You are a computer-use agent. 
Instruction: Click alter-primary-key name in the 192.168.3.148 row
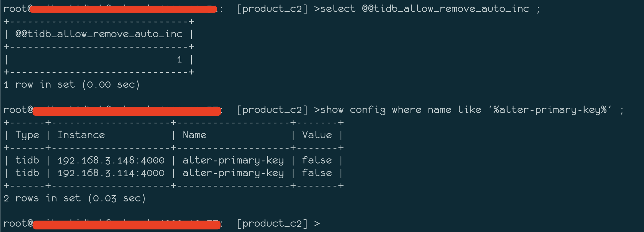pyautogui.click(x=233, y=161)
